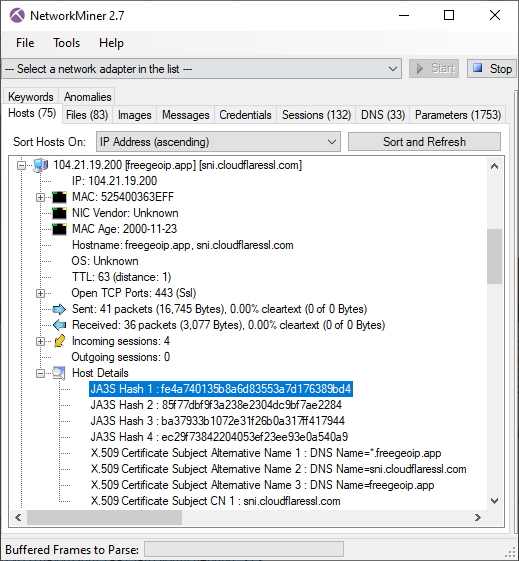Open the Tools menu
Image resolution: width=519 pixels, height=561 pixels.
pos(67,43)
